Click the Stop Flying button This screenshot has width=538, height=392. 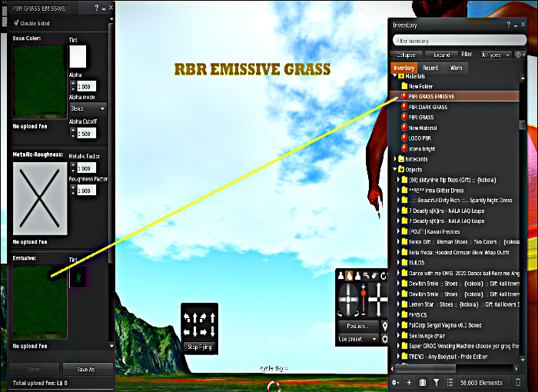click(x=199, y=347)
